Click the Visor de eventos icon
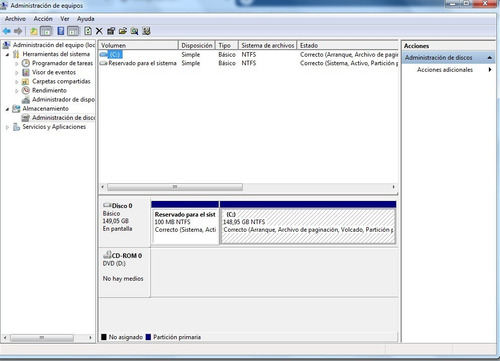 pyautogui.click(x=26, y=72)
